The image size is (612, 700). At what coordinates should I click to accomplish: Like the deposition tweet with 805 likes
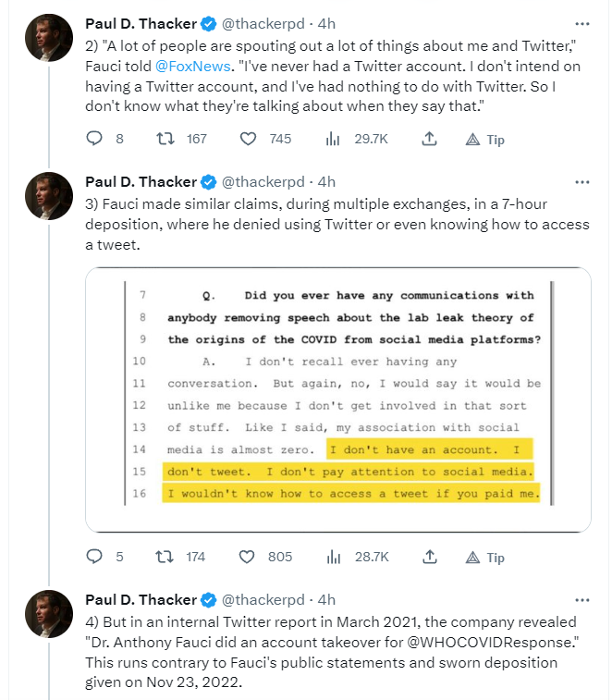pos(248,557)
